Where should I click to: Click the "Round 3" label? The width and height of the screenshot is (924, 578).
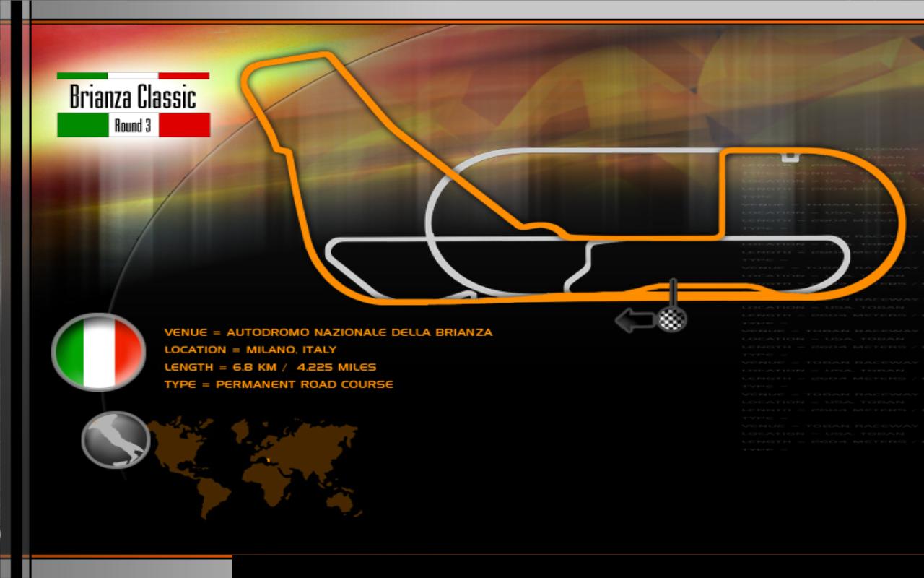(x=133, y=126)
